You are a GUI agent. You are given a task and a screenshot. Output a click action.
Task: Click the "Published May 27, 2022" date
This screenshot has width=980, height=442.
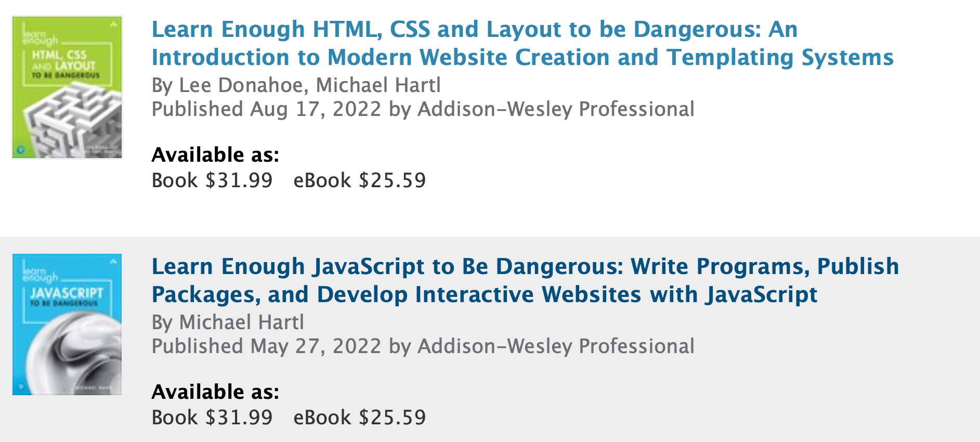(x=266, y=346)
